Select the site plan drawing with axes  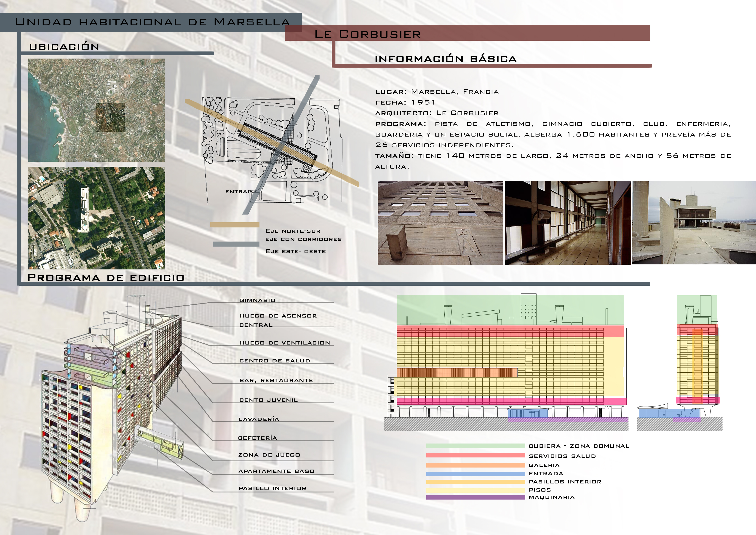tap(272, 145)
